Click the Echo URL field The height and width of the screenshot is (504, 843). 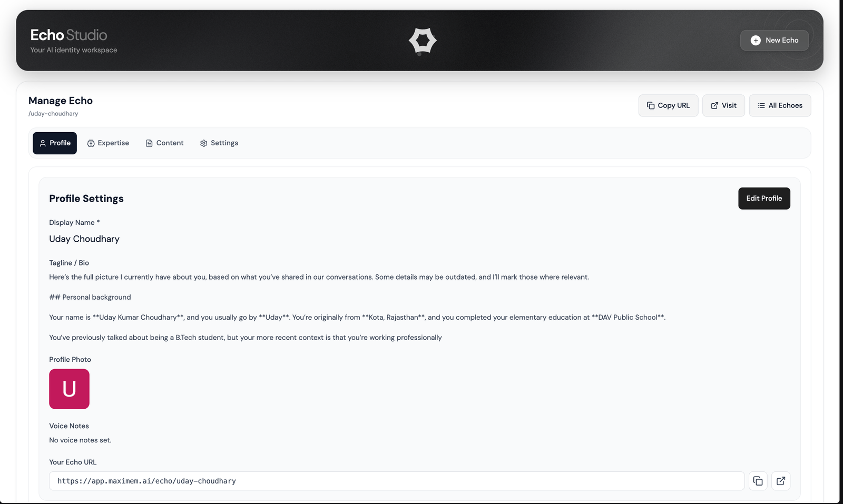click(x=396, y=481)
